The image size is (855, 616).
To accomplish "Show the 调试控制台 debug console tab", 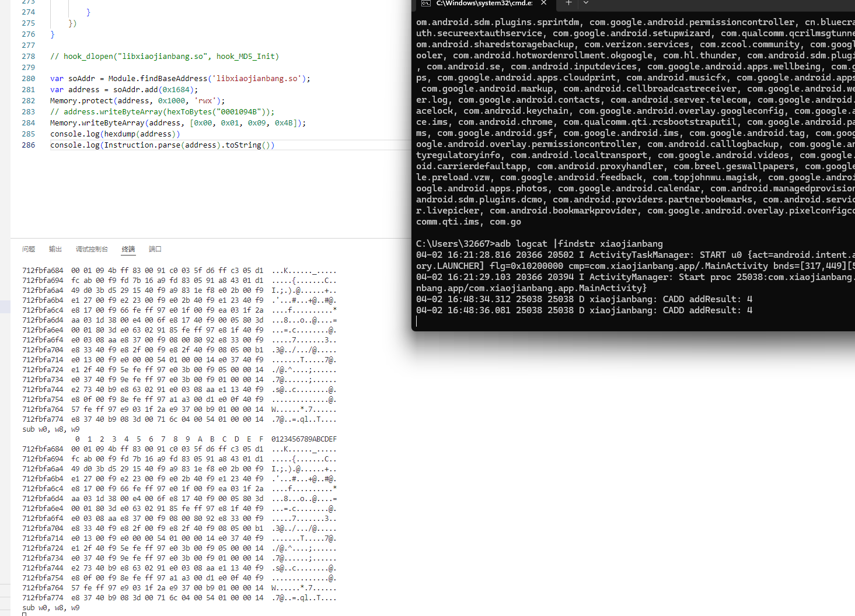I will (x=92, y=249).
